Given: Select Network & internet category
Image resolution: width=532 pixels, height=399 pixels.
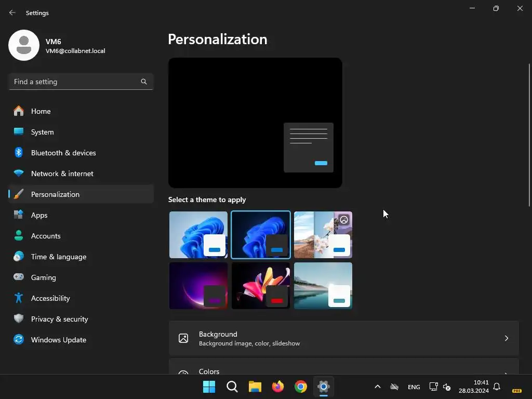Looking at the screenshot, I should coord(62,174).
